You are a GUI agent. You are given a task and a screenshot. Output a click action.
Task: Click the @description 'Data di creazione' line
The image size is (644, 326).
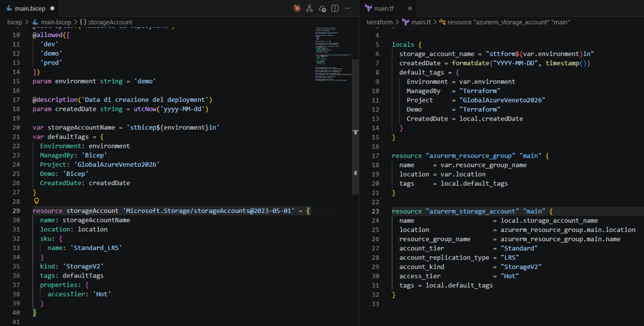click(122, 100)
